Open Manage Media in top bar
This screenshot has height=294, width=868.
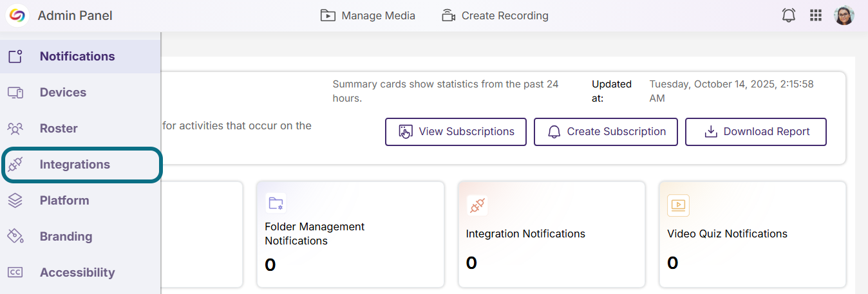pos(368,15)
